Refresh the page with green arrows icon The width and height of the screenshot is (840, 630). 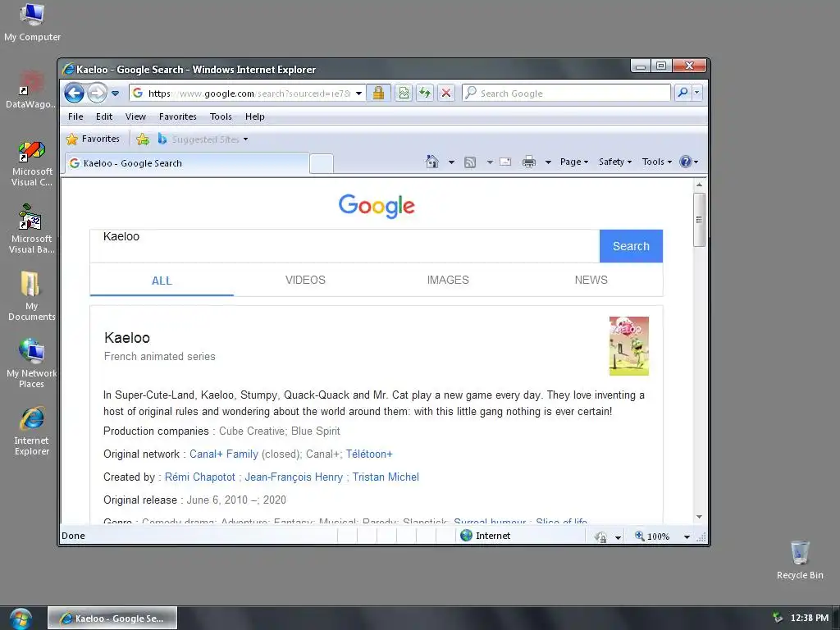click(425, 94)
